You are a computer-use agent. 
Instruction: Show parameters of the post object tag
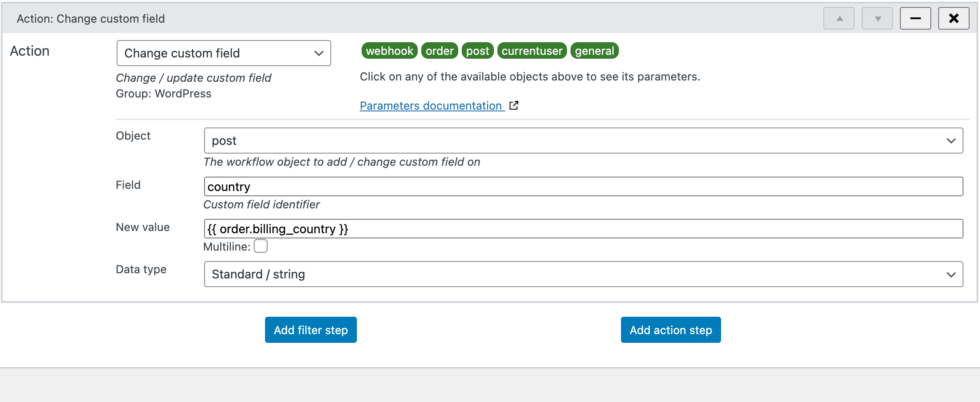477,50
